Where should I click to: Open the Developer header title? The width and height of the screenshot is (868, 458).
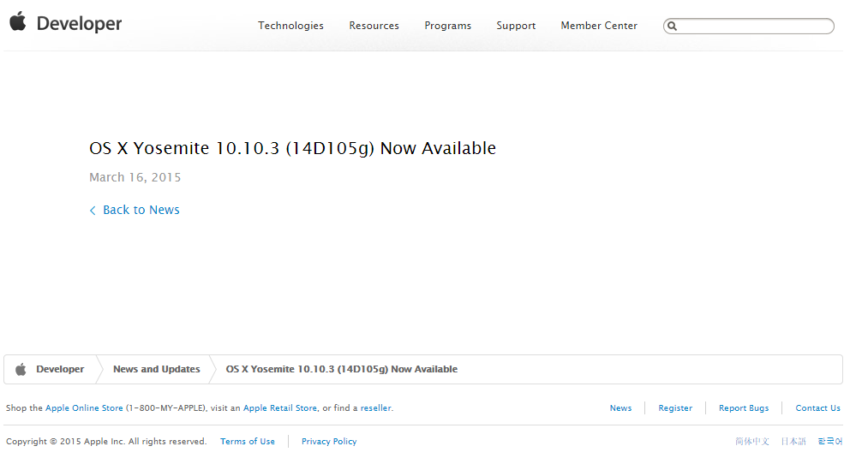pos(79,24)
